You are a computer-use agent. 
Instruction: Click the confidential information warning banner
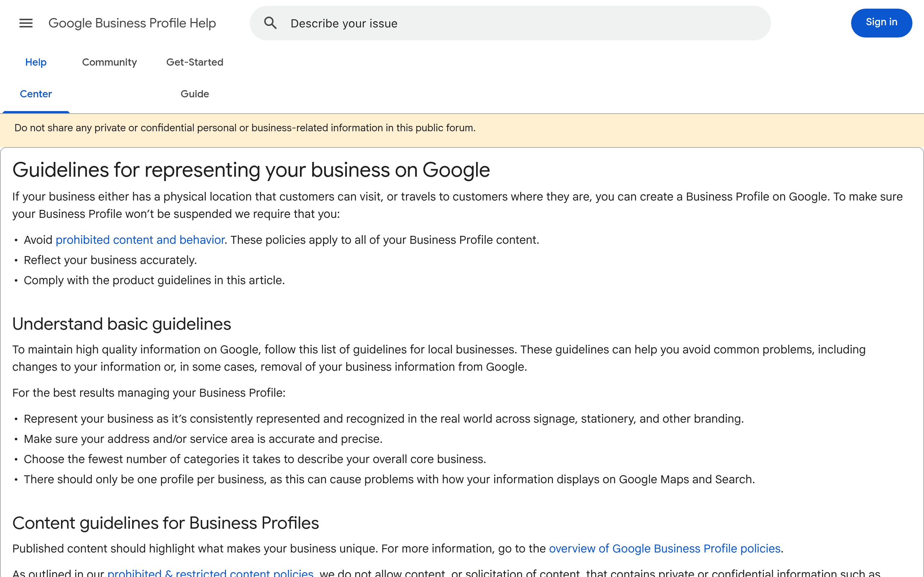245,128
